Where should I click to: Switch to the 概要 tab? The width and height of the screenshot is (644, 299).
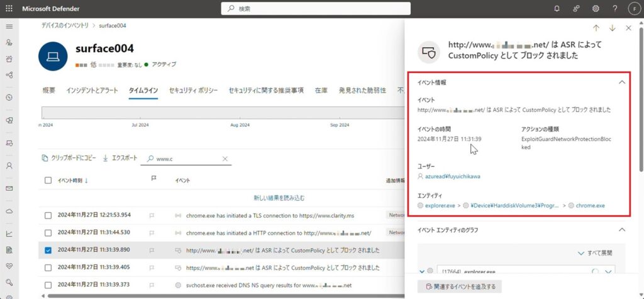click(48, 91)
